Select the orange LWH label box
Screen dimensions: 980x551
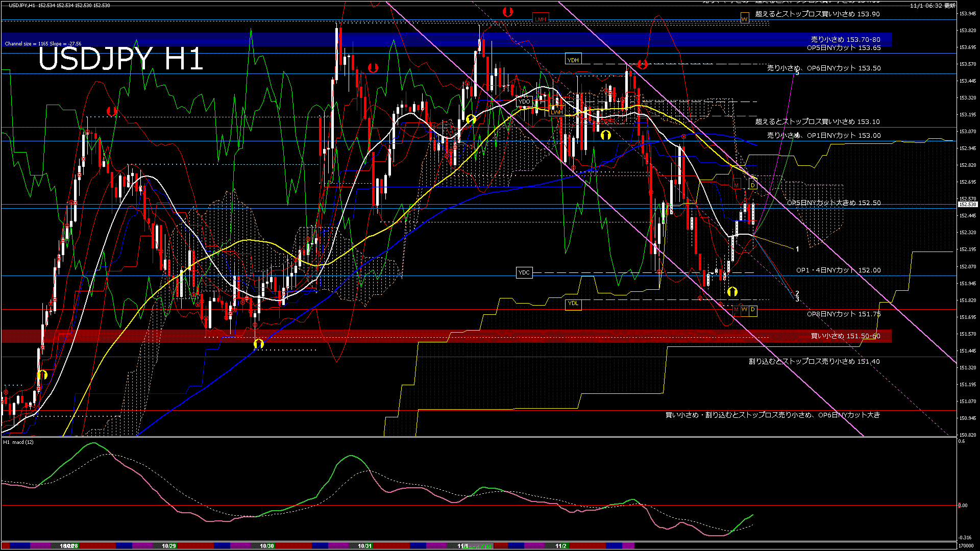point(556,112)
